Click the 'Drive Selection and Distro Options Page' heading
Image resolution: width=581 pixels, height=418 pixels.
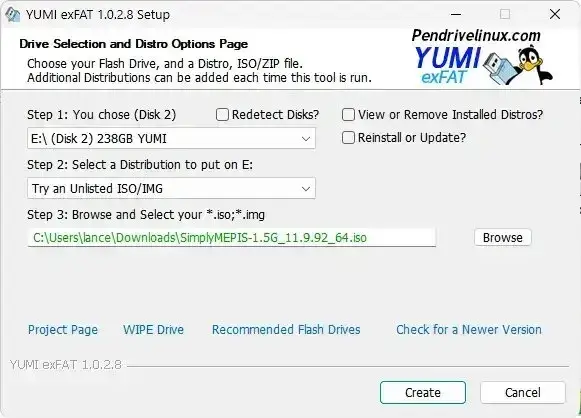pos(133,44)
